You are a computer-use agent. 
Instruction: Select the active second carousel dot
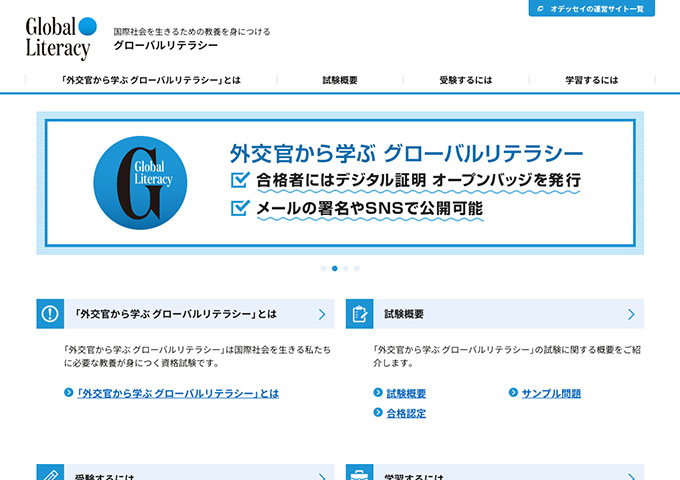click(335, 268)
